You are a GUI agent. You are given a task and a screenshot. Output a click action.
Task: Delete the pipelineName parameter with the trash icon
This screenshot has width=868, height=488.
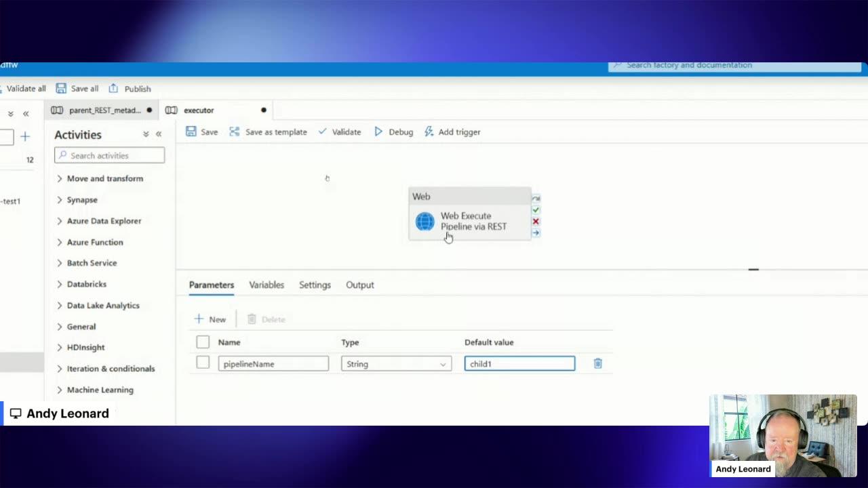pos(597,364)
